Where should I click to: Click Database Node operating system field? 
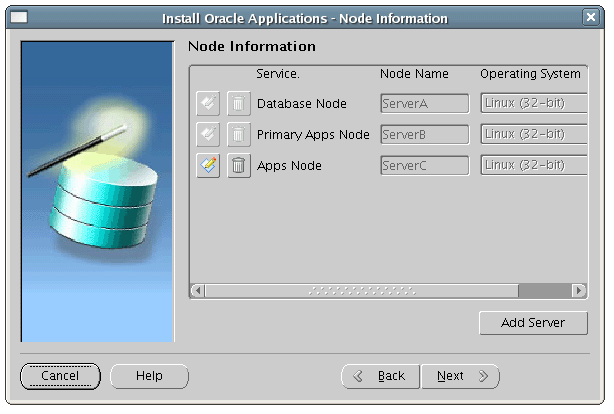click(x=534, y=103)
